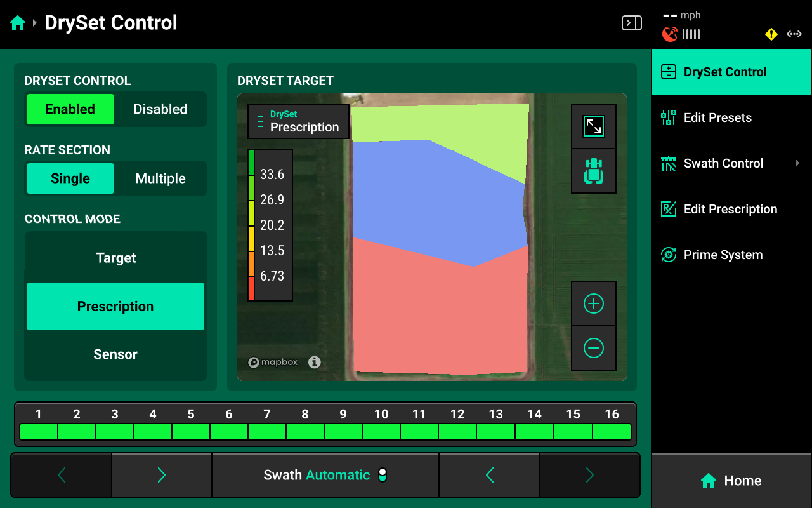Screen dimensions: 812x508
Task: Zoom out on the prescription map
Action: click(593, 348)
